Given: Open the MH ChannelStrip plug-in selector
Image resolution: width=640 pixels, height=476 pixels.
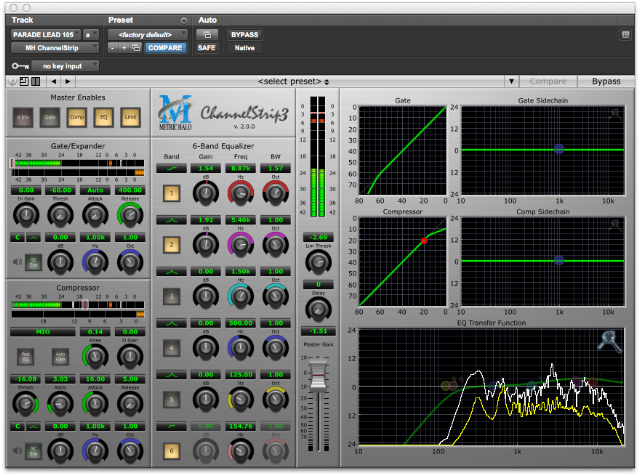Looking at the screenshot, I should 55,48.
